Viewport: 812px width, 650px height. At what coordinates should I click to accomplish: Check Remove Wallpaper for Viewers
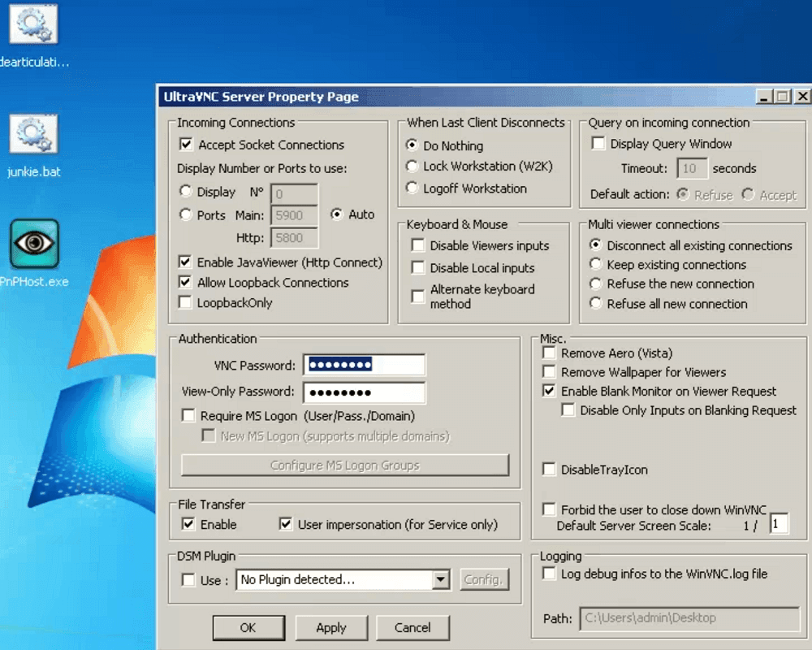click(550, 372)
